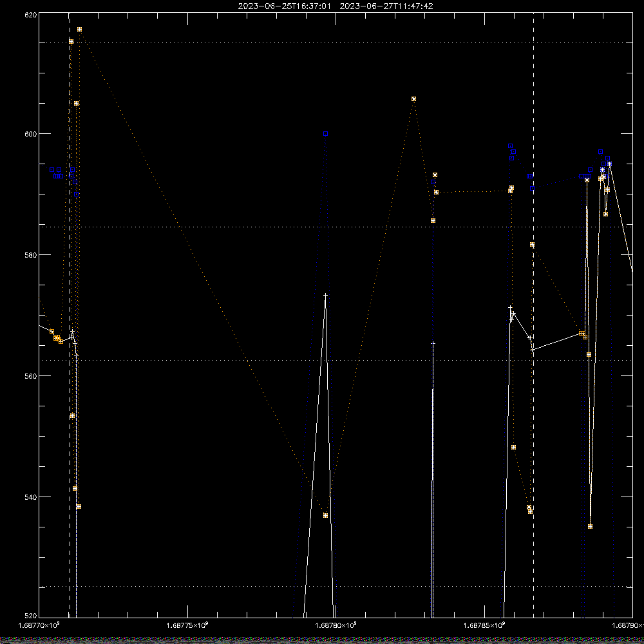Image resolution: width=644 pixels, height=644 pixels.
Task: Pick the highest orange data point near 617
Action: pos(80,30)
